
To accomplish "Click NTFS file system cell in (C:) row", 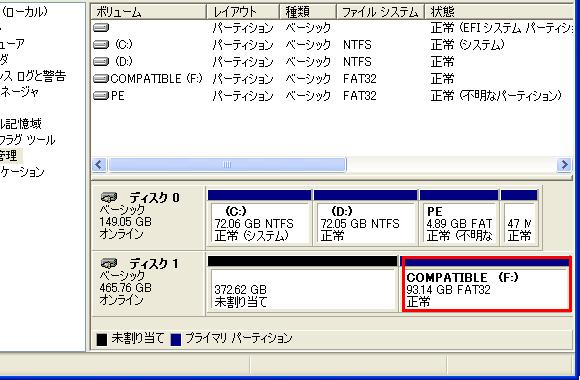I will [357, 45].
